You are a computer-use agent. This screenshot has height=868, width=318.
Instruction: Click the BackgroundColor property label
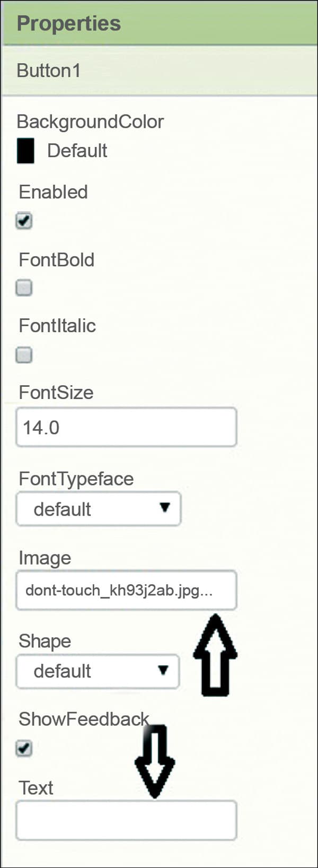(x=90, y=121)
